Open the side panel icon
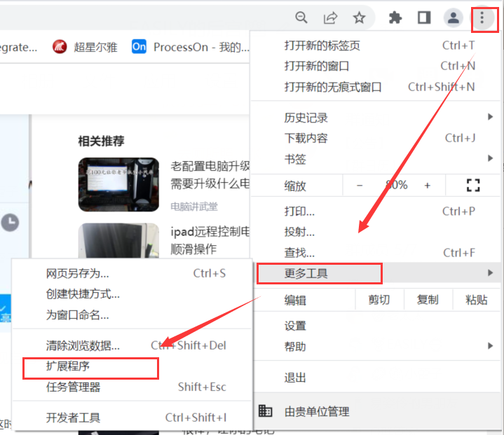This screenshot has width=504, height=435. point(424,18)
